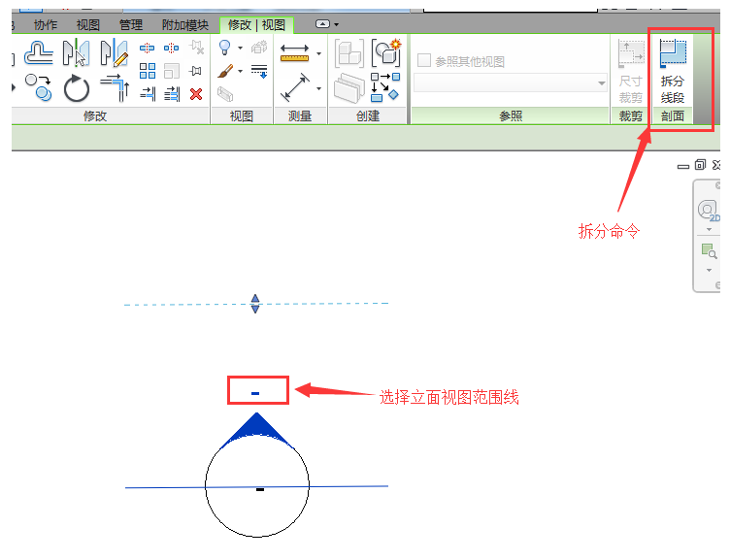The image size is (730, 560).
Task: Click the Trim/Extend to Corner tool
Action: [114, 89]
